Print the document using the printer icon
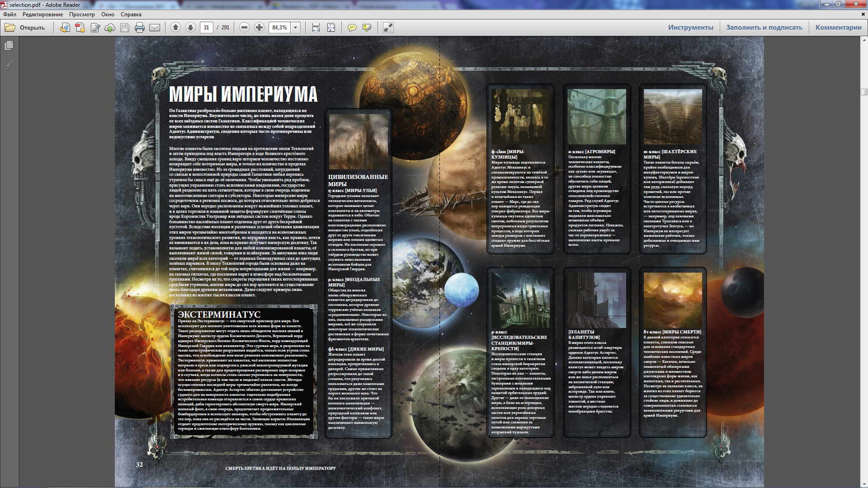This screenshot has width=868, height=488. (140, 28)
